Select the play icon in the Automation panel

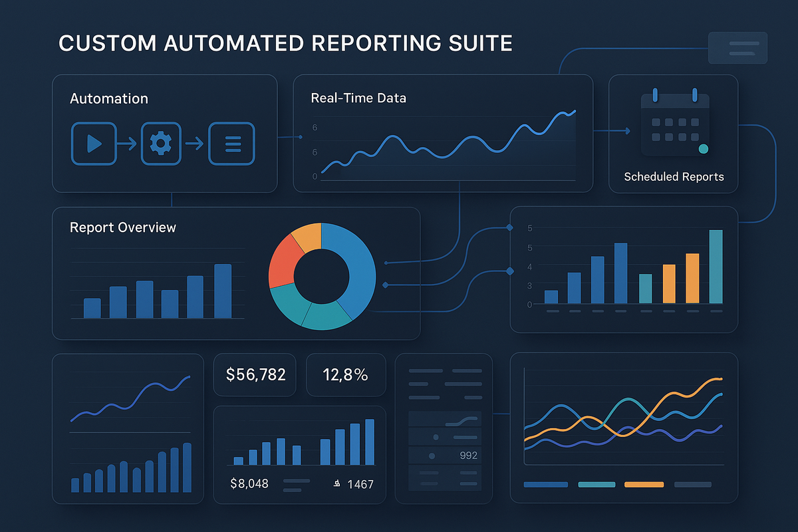pyautogui.click(x=93, y=143)
